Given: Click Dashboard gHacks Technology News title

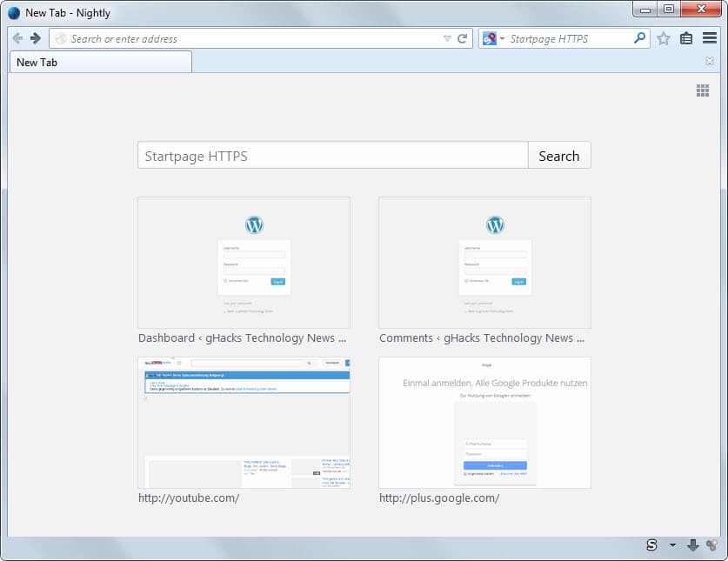Looking at the screenshot, I should click(242, 338).
